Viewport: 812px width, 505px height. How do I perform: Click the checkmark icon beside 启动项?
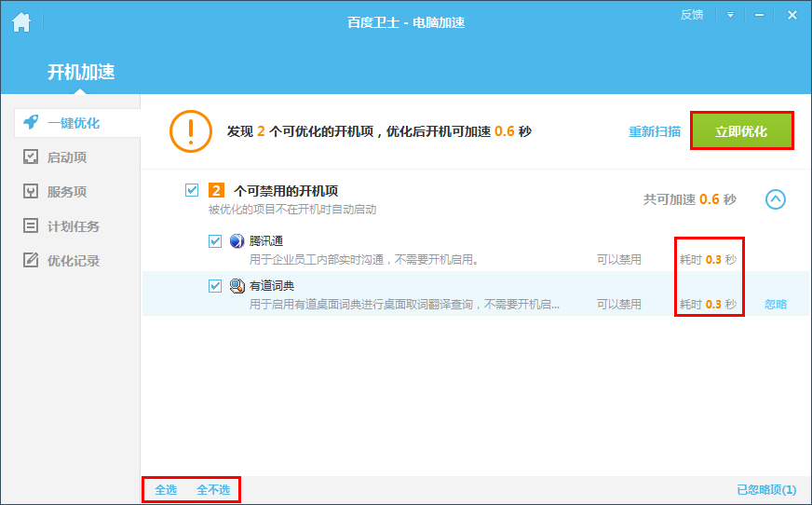pyautogui.click(x=31, y=157)
